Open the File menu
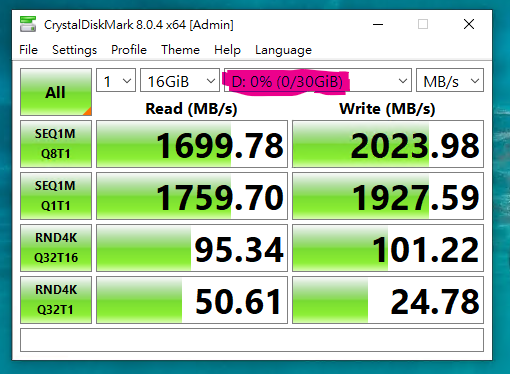 [28, 50]
